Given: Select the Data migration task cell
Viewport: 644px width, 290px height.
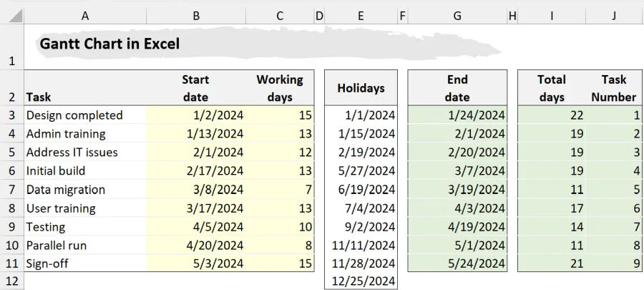Looking at the screenshot, I should coord(66,189).
